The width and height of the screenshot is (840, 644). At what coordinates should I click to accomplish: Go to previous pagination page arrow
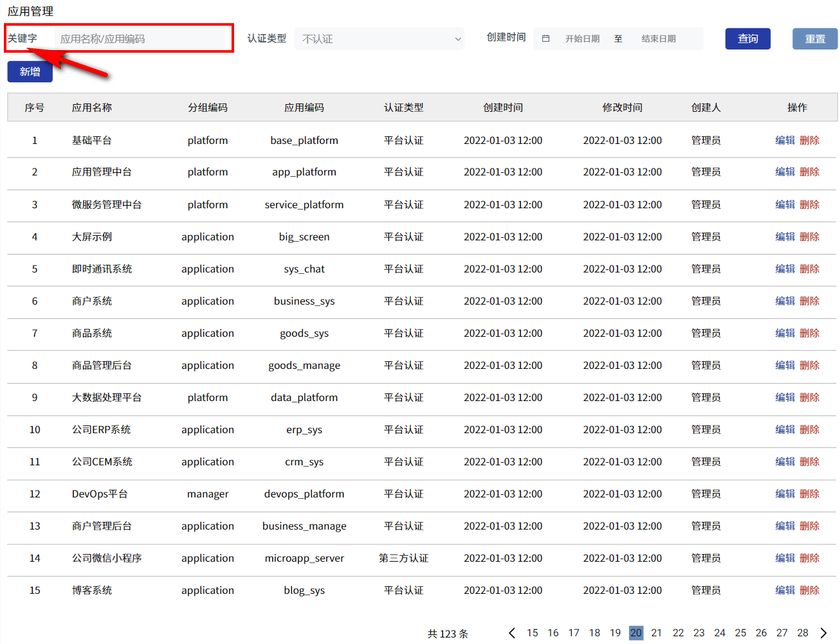coord(512,633)
